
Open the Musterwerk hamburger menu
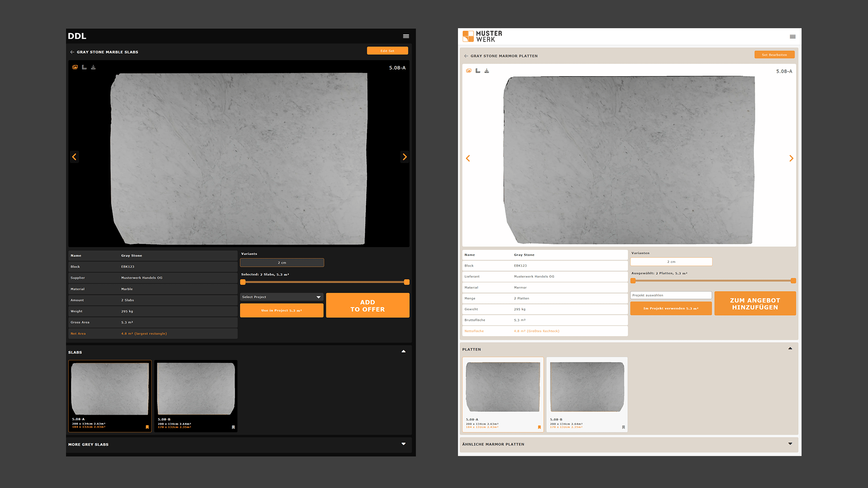point(792,37)
